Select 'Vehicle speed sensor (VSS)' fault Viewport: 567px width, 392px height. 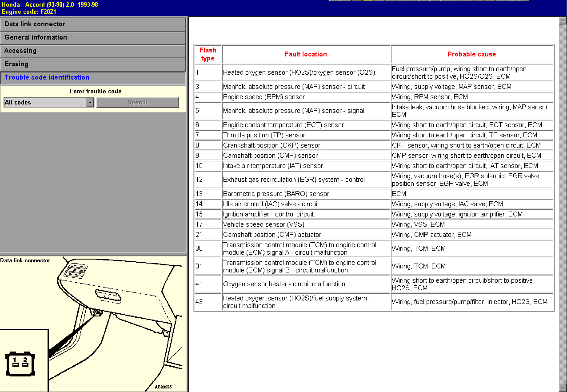click(264, 224)
